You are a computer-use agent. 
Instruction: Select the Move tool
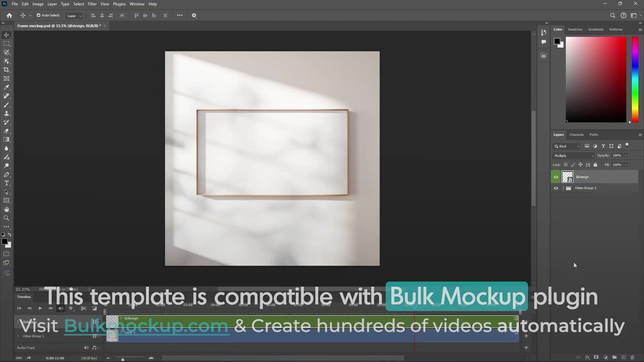6,35
